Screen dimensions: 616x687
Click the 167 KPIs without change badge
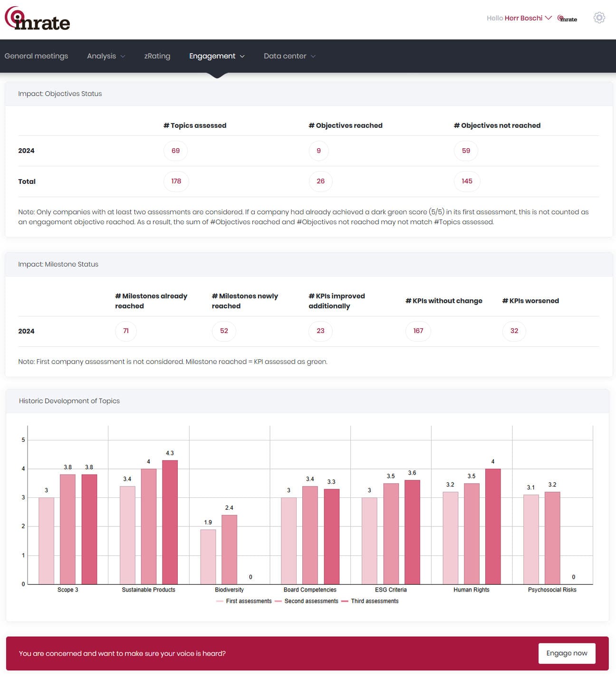418,331
